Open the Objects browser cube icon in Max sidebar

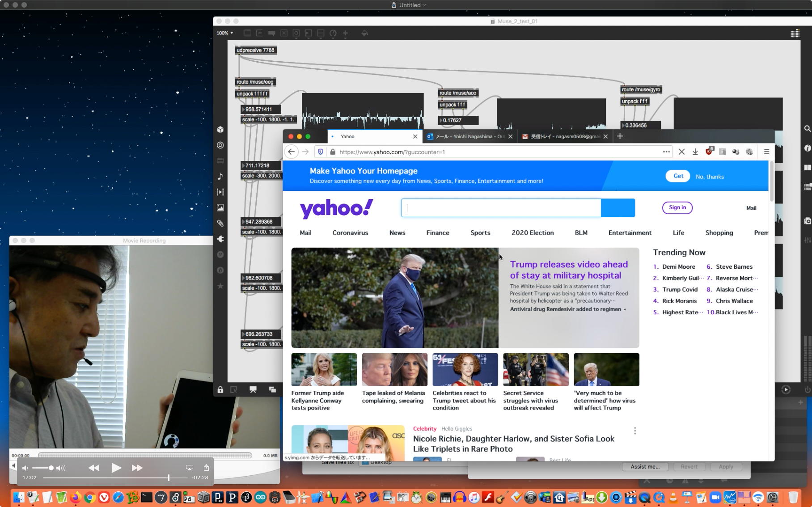tap(220, 130)
